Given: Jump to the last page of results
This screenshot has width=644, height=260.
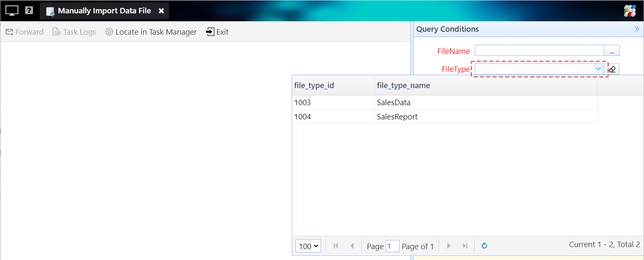Looking at the screenshot, I should [x=465, y=246].
